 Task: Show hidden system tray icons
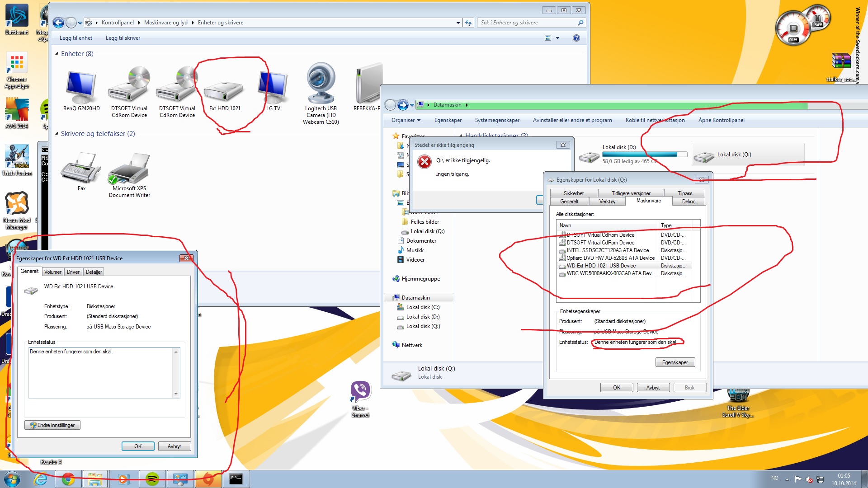point(787,479)
